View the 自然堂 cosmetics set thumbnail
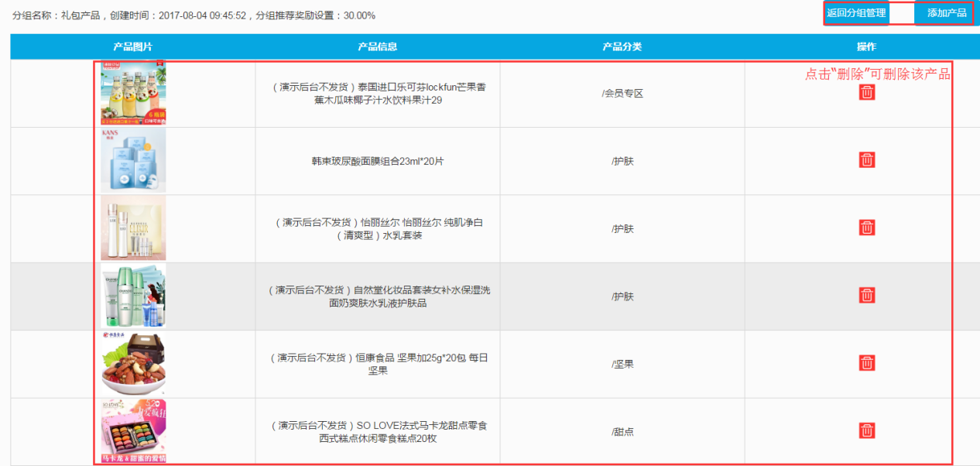 [133, 296]
